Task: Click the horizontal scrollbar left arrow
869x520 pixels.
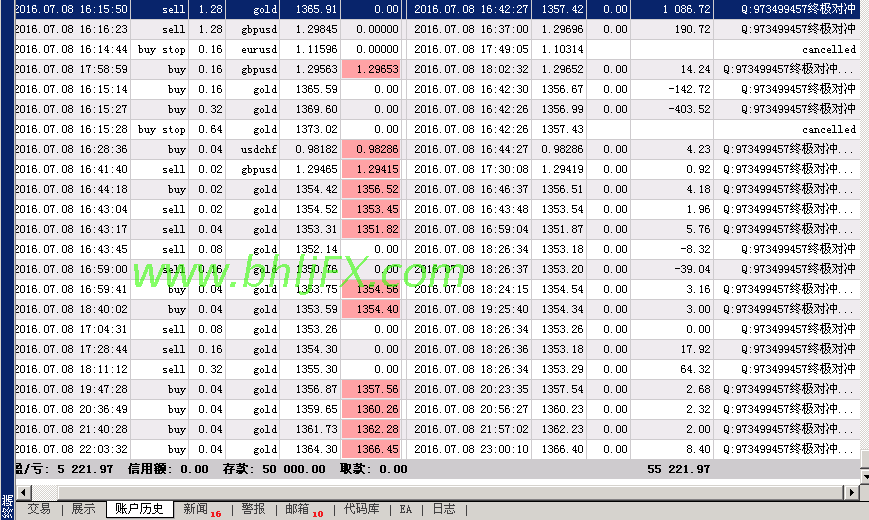Action: click(23, 492)
